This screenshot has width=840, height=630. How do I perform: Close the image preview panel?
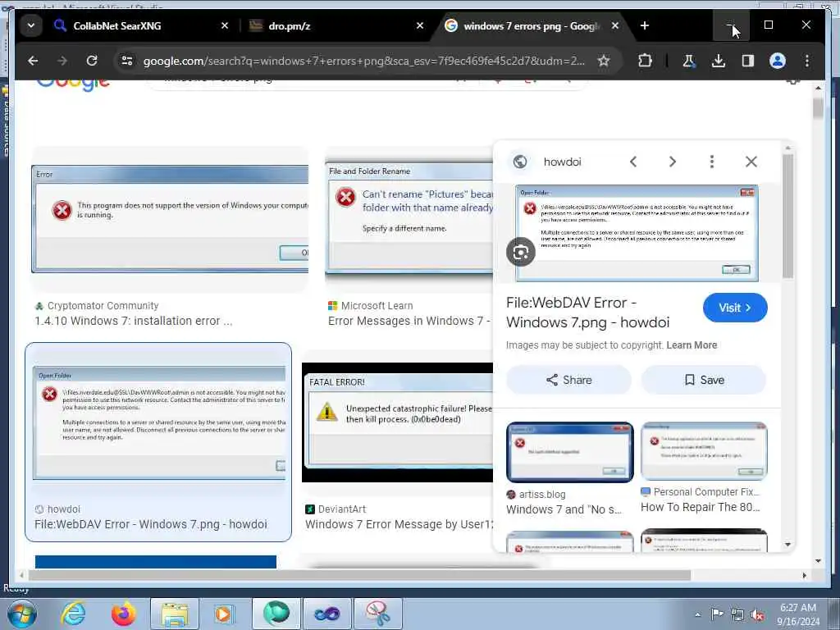tap(751, 162)
